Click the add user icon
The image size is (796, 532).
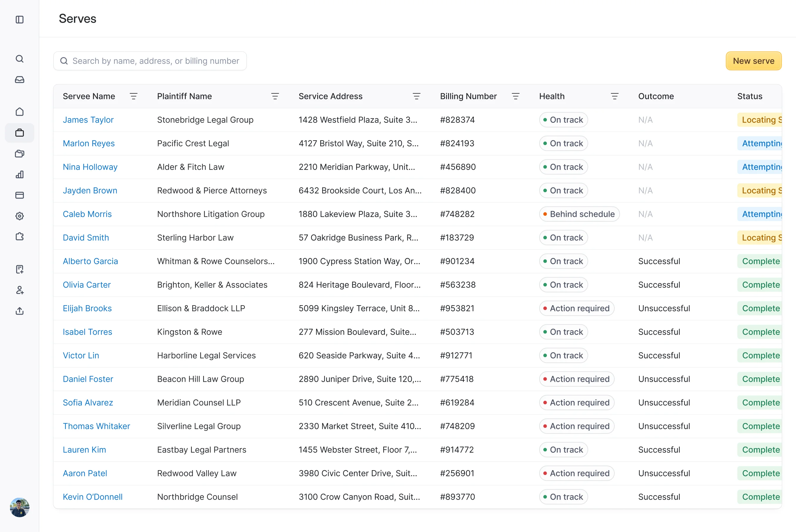click(20, 290)
